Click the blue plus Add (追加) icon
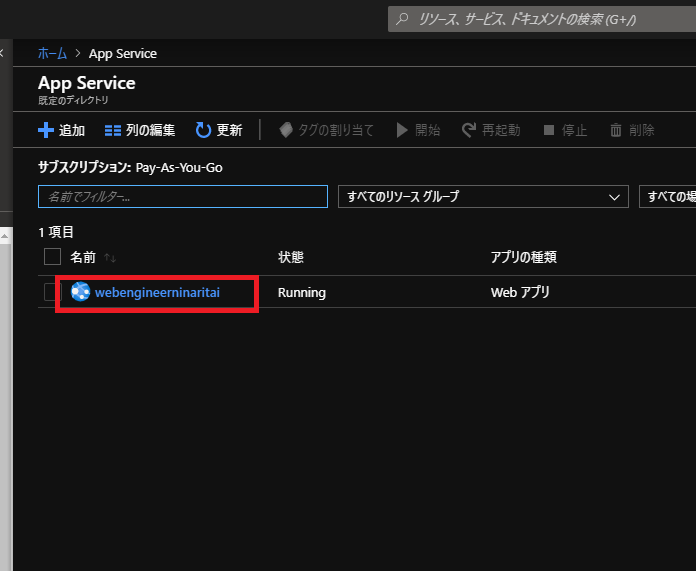This screenshot has width=696, height=571. click(46, 130)
